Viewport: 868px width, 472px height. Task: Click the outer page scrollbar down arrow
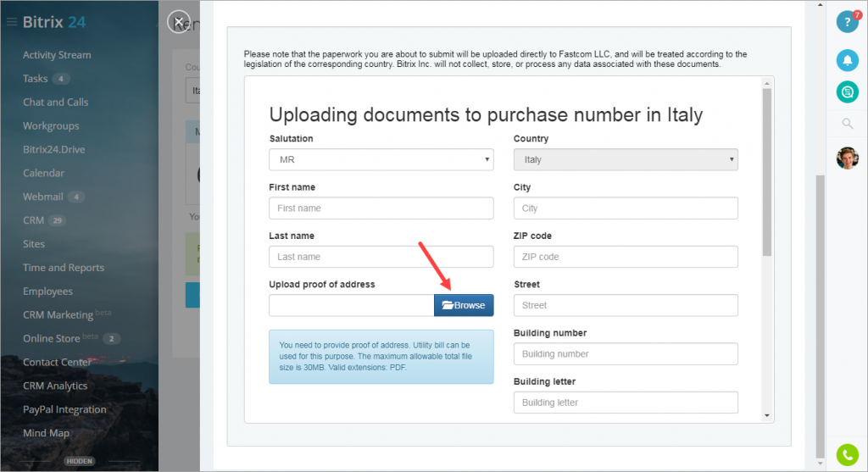pos(821,464)
